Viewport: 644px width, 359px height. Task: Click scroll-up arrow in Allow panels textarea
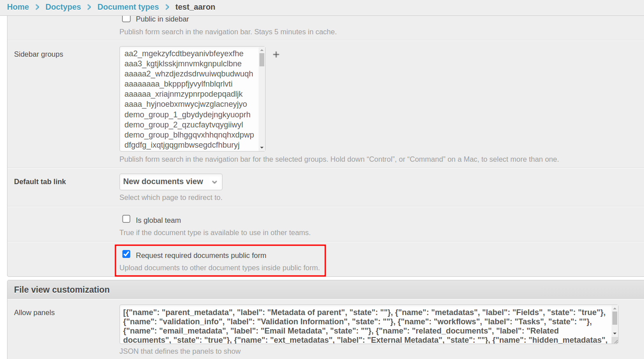(615, 309)
